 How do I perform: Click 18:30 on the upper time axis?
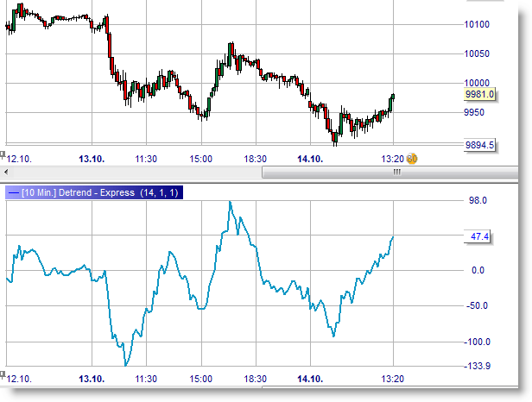[255, 159]
